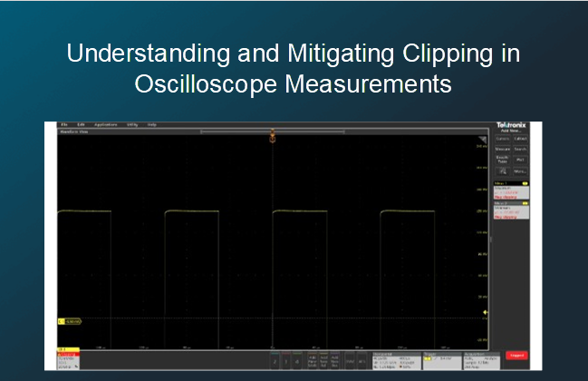The width and height of the screenshot is (588, 381).
Task: Click the Measure button
Action: click(x=504, y=149)
